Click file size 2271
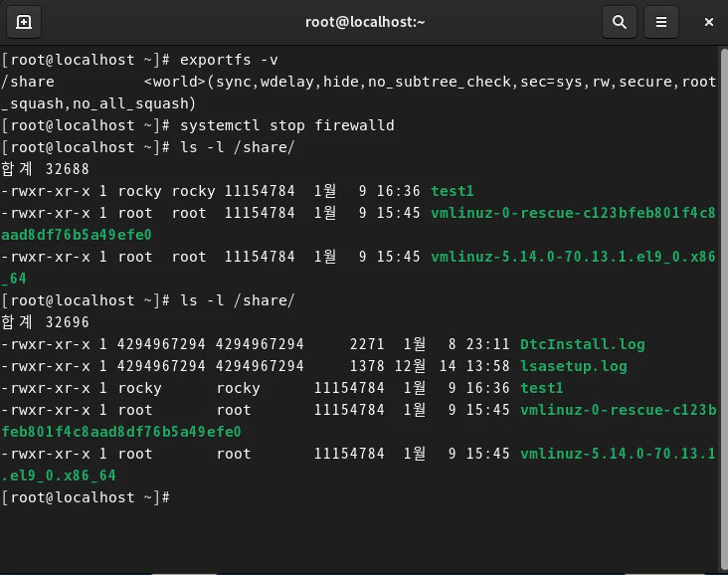Image resolution: width=728 pixels, height=575 pixels. pyautogui.click(x=367, y=344)
